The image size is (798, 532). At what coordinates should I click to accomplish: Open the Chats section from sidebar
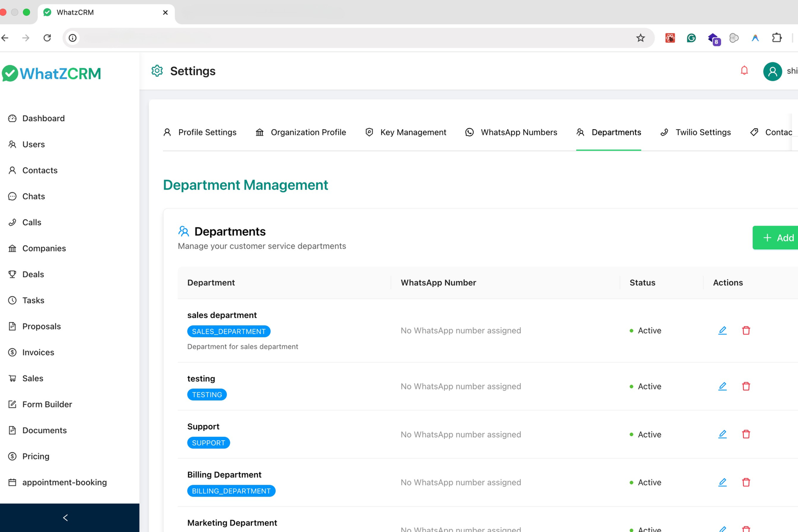tap(33, 196)
